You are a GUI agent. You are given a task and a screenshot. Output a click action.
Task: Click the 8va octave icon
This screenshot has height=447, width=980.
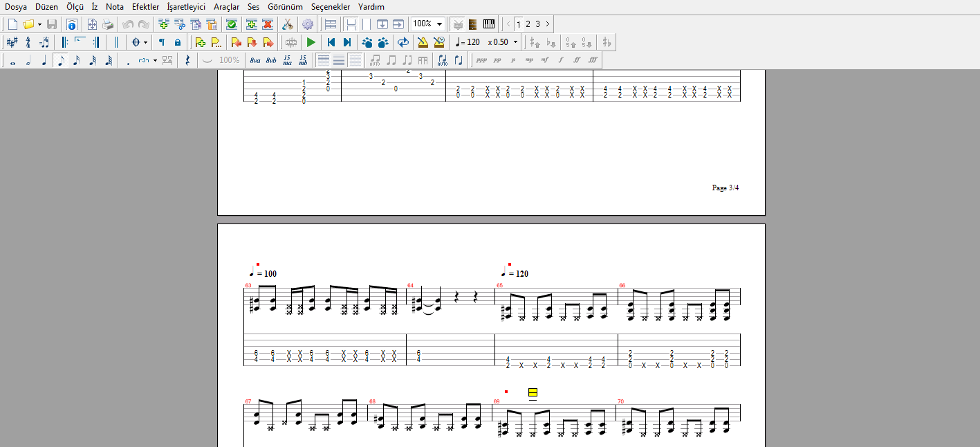(255, 60)
